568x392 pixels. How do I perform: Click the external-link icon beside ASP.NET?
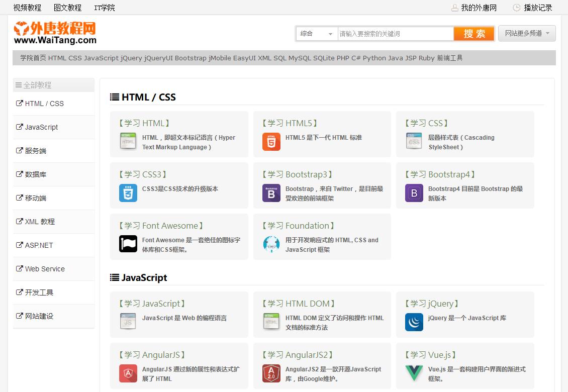click(19, 245)
